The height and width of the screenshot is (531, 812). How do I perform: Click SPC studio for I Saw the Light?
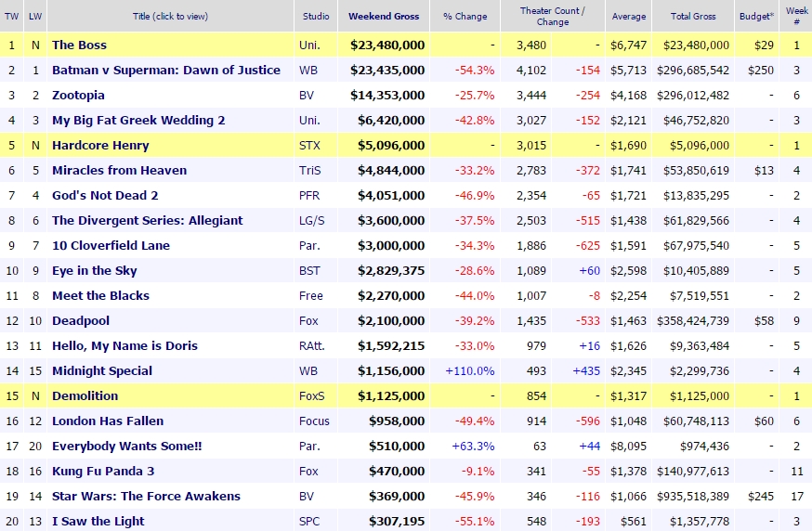pos(309,521)
